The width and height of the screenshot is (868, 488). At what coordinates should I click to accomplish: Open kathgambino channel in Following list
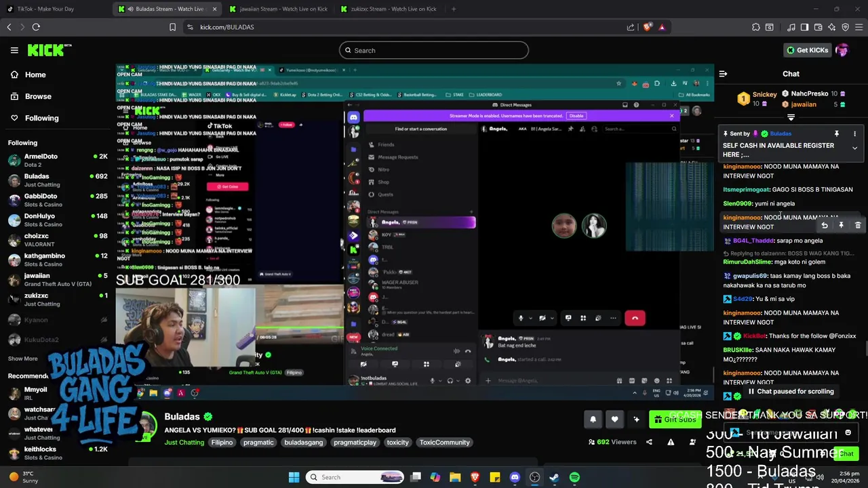tap(58, 260)
